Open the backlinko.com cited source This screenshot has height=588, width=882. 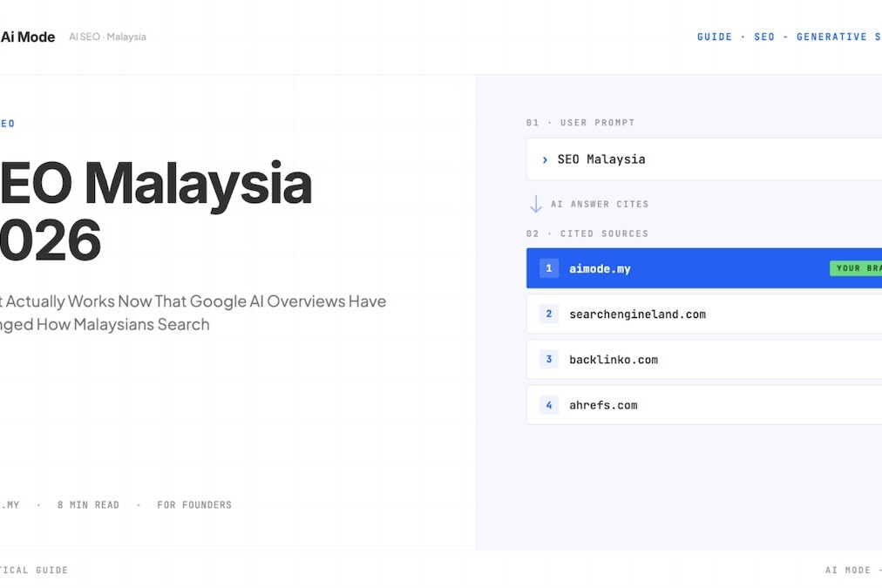[613, 359]
